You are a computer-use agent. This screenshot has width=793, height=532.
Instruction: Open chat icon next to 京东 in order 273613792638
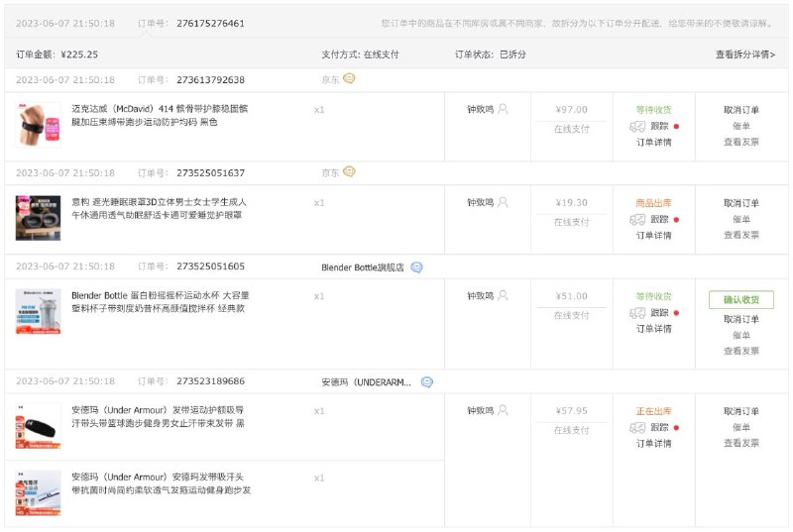click(x=349, y=79)
